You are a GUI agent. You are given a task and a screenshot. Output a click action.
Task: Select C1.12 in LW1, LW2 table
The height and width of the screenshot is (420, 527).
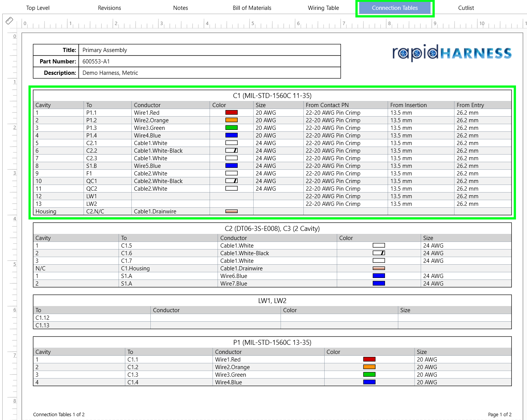(92, 318)
